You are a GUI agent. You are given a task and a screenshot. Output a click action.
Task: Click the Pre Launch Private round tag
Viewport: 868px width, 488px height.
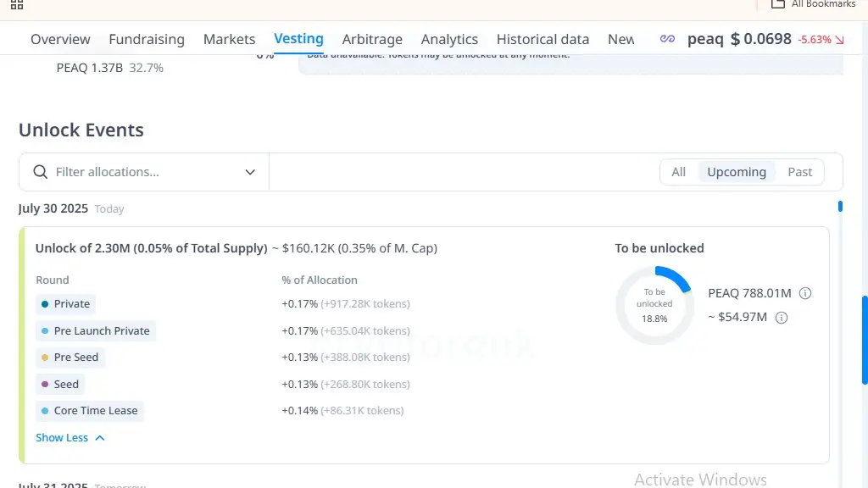(96, 331)
